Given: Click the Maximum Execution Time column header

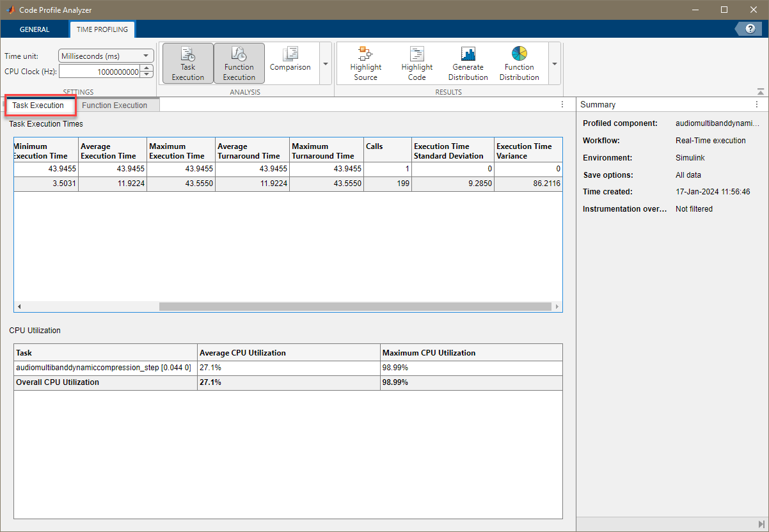Looking at the screenshot, I should [x=181, y=150].
